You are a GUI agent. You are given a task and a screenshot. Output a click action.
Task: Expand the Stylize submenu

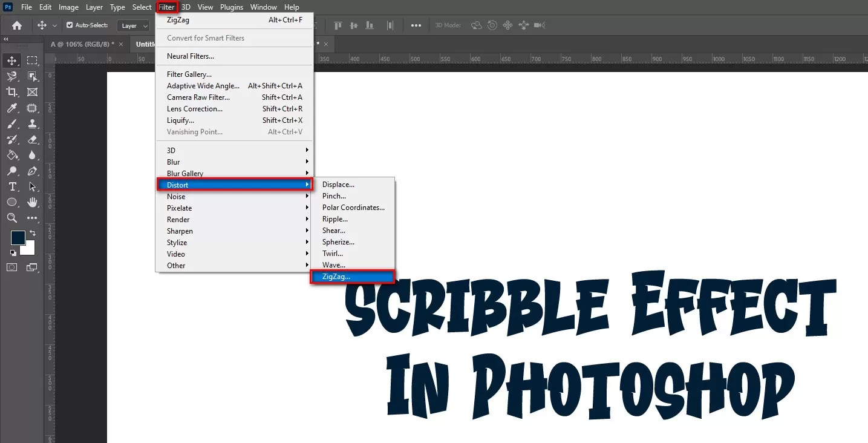point(235,242)
